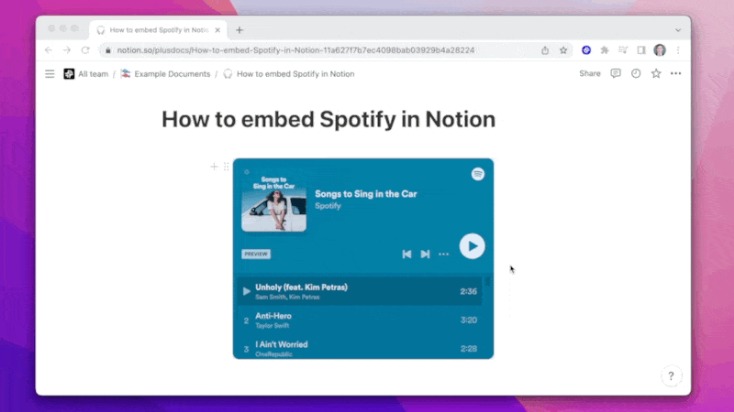The image size is (734, 412).
Task: Add a block with the plus handle
Action: [x=214, y=166]
